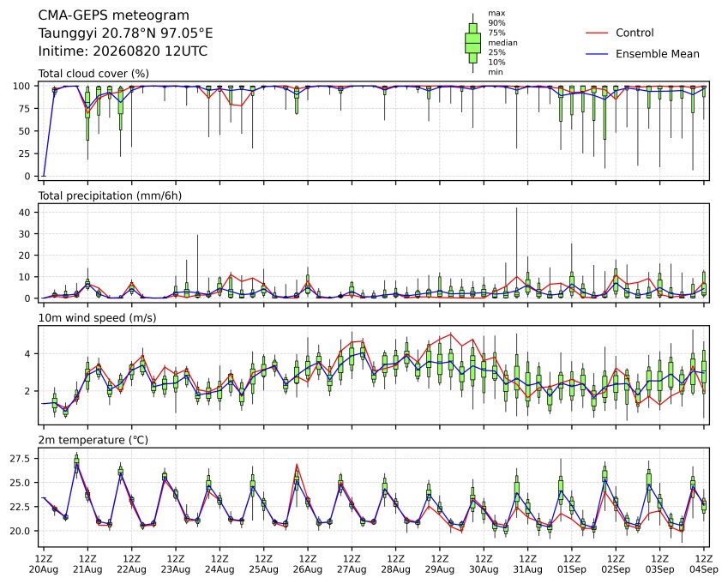
Task: Click the '10m wind speed (m/s)' panel title
Action: coord(97,318)
